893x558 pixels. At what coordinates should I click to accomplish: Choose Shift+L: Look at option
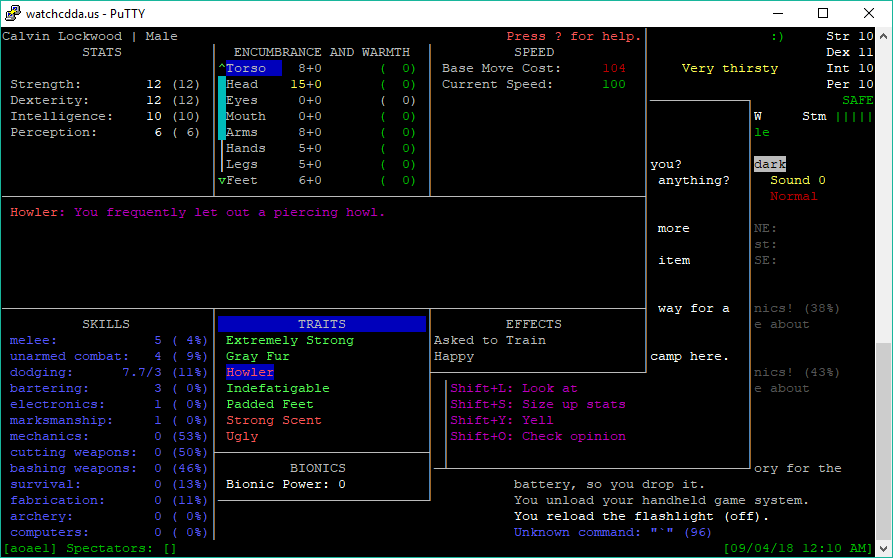point(514,388)
